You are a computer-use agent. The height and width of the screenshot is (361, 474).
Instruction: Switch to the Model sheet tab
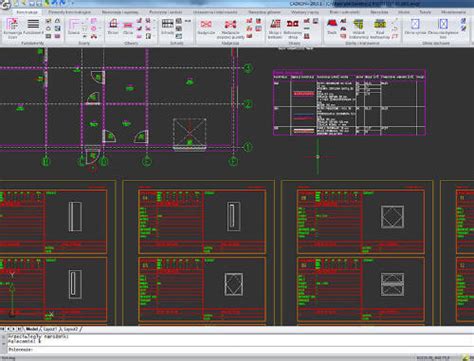(x=32, y=329)
